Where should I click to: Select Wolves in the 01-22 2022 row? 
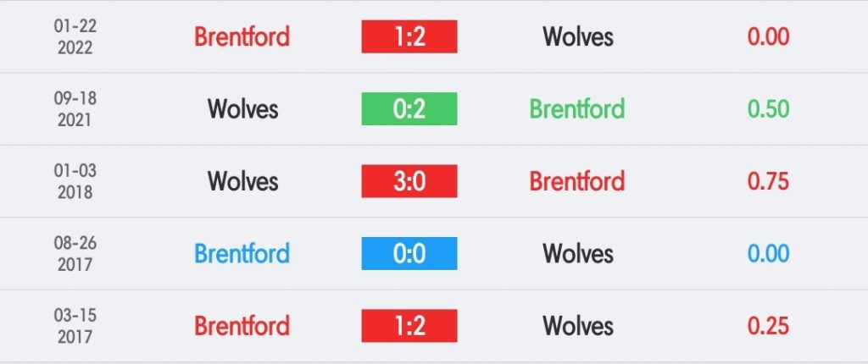pyautogui.click(x=577, y=37)
